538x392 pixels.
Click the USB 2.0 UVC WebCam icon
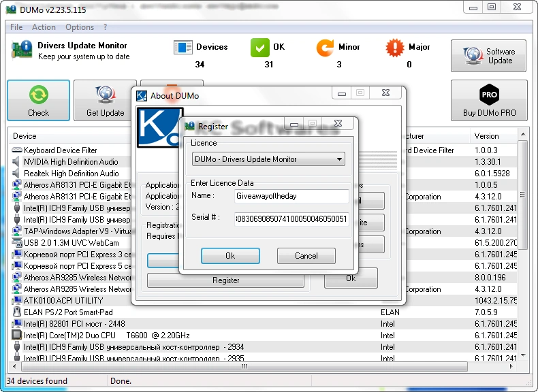point(17,242)
